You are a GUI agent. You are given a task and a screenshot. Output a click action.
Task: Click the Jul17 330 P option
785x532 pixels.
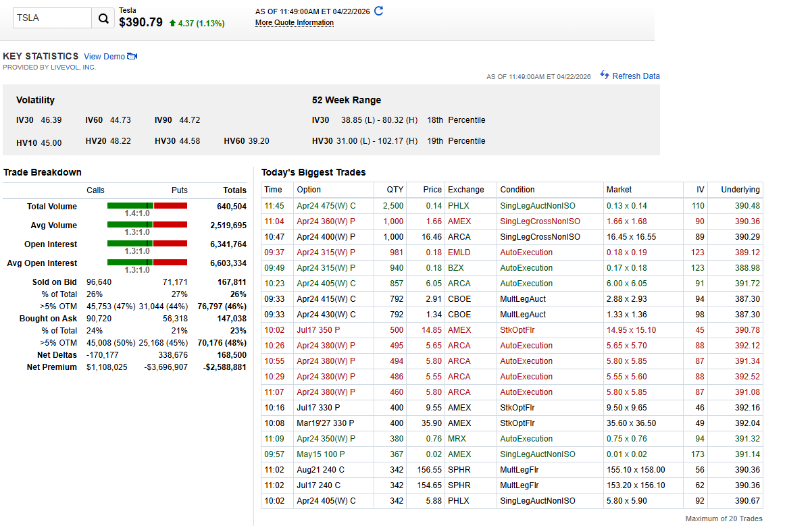(x=318, y=407)
